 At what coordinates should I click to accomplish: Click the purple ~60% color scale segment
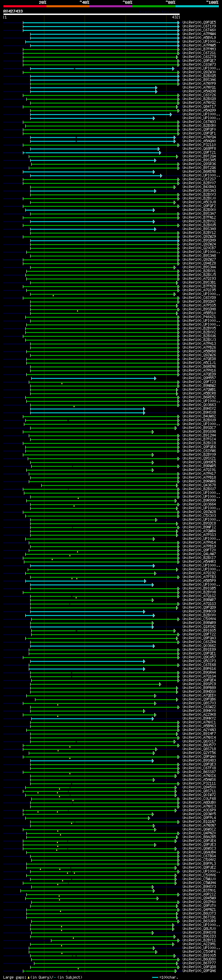(111, 6)
